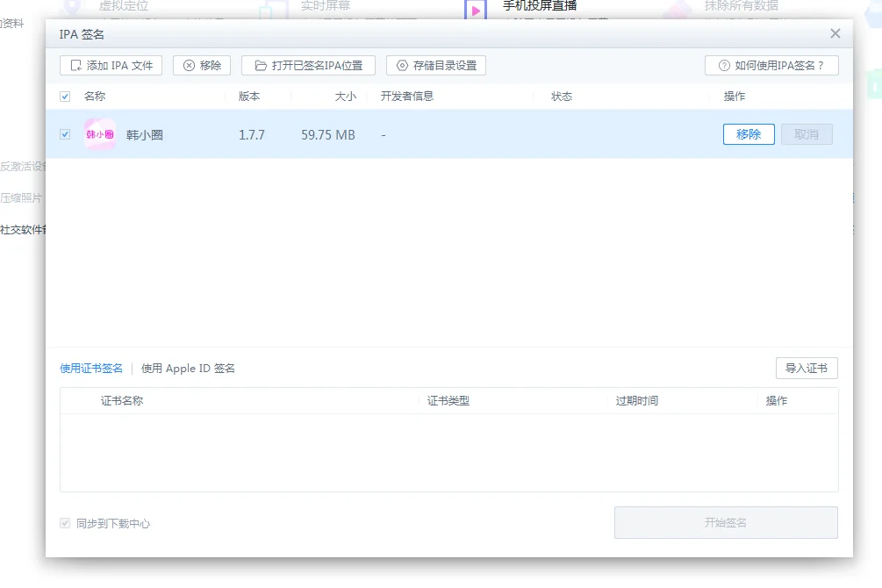Click the 取消 button on 韩小圈 row

(807, 134)
